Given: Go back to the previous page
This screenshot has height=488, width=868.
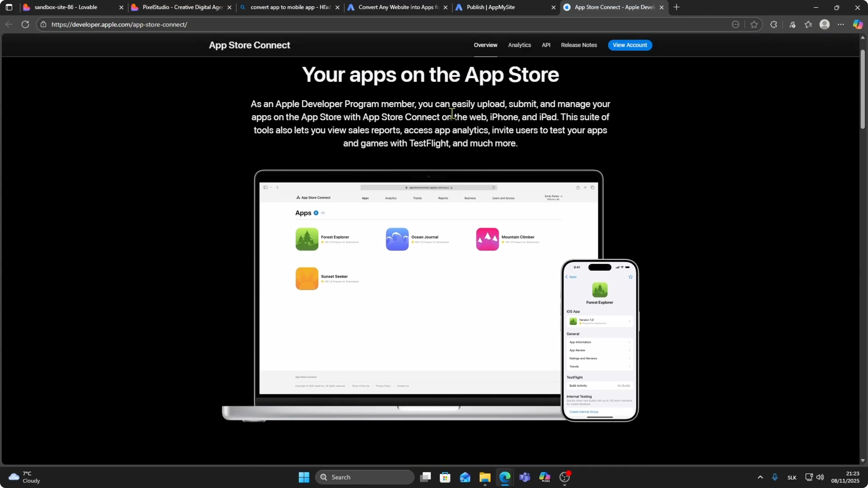Looking at the screenshot, I should (x=9, y=24).
